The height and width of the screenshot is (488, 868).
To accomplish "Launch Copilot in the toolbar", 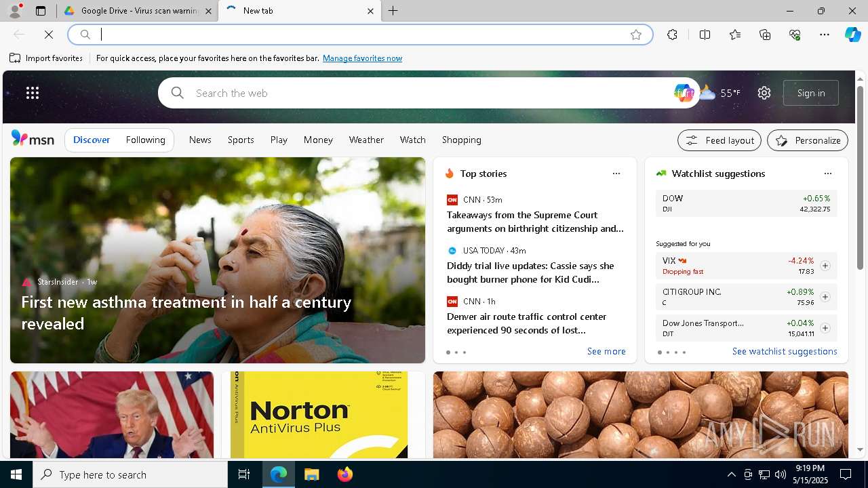I will coord(852,35).
